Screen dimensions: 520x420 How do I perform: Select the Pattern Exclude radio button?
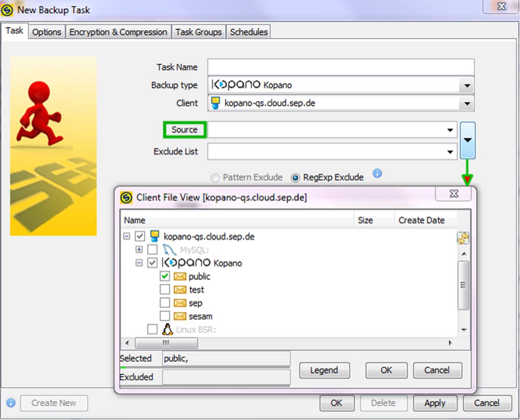tap(215, 178)
